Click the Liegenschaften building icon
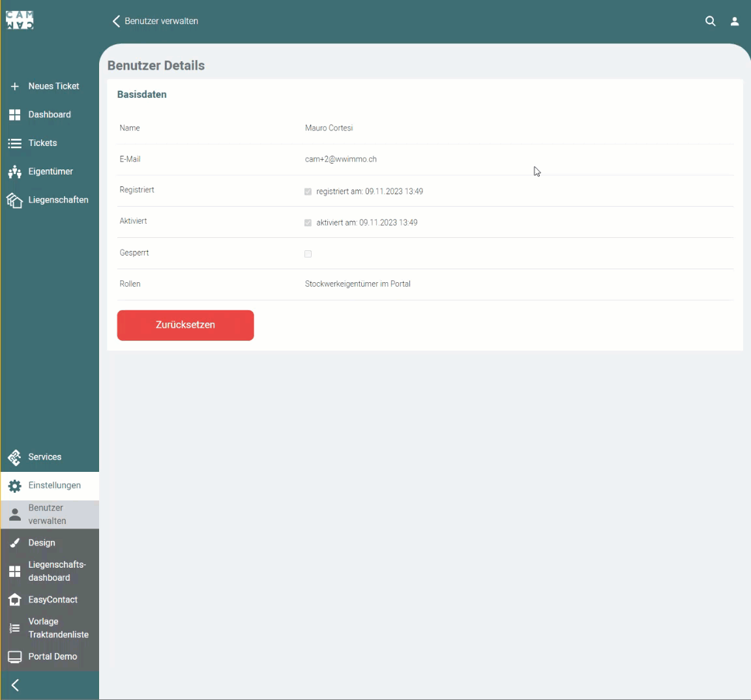The height and width of the screenshot is (700, 751). [15, 200]
